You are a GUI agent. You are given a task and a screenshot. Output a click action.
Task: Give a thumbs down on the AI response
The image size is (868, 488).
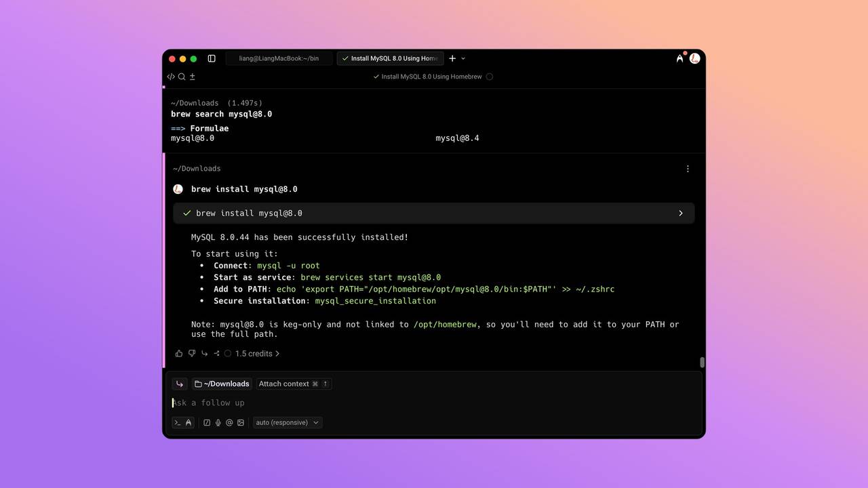point(192,353)
